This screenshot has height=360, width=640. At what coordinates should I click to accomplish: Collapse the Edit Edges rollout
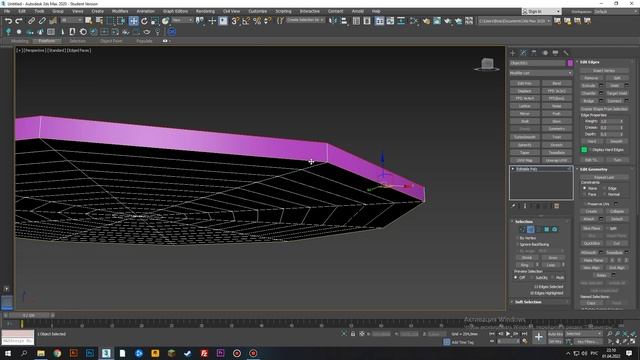[589, 62]
